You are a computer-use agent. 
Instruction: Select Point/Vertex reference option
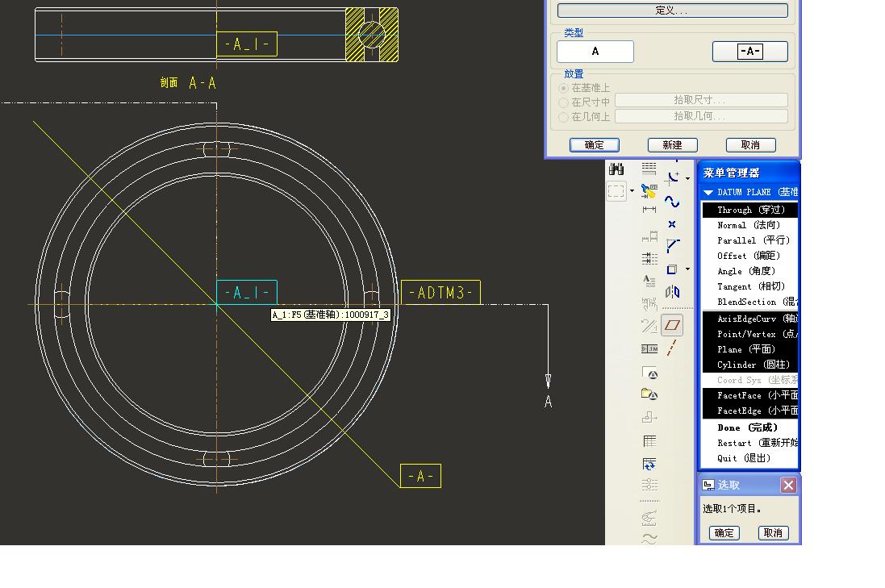pos(750,334)
